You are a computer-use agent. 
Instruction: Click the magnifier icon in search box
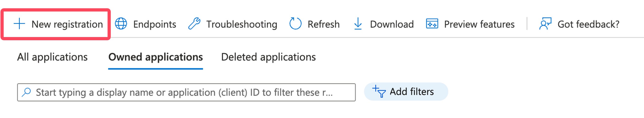pos(26,92)
